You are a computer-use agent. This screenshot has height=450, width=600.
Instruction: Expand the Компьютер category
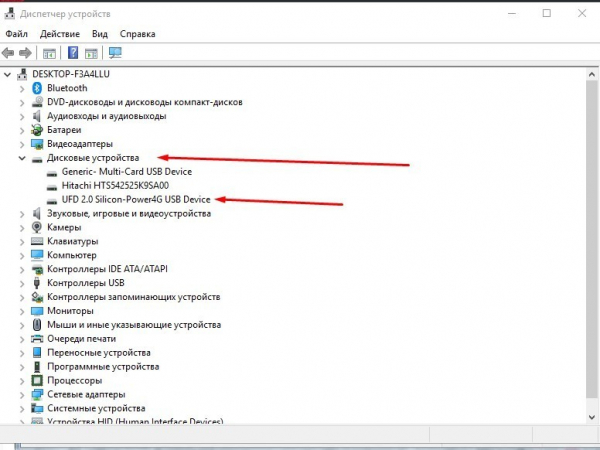[x=22, y=256]
